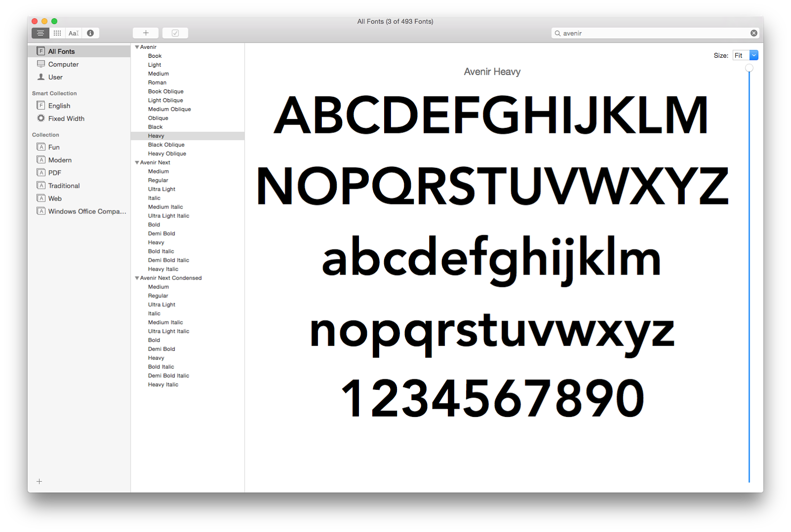Open the Windows Office Compatible collection
791x532 pixels.
[79, 211]
